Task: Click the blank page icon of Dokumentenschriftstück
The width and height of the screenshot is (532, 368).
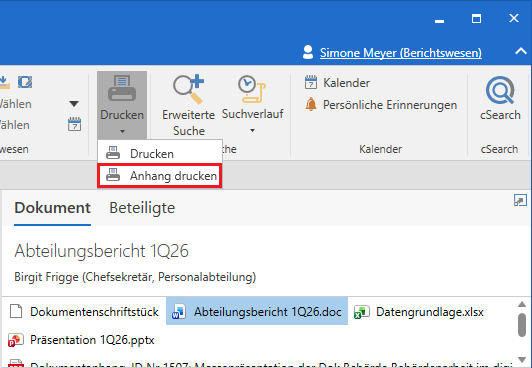Action: click(16, 311)
